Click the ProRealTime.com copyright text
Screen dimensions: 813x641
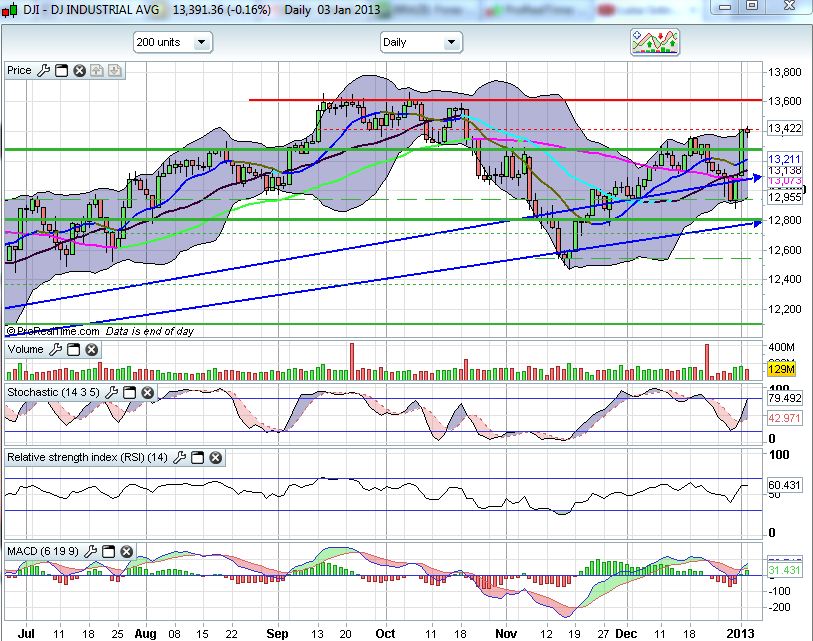(x=52, y=331)
